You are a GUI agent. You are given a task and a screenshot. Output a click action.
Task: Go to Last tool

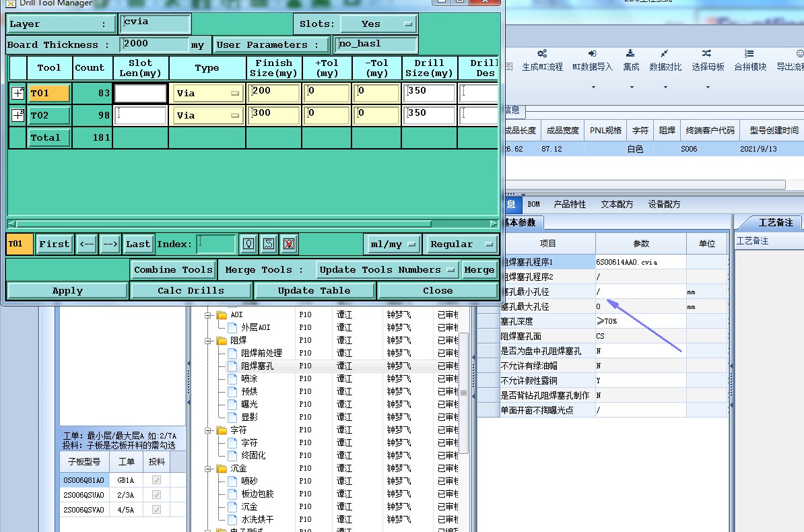pos(138,244)
